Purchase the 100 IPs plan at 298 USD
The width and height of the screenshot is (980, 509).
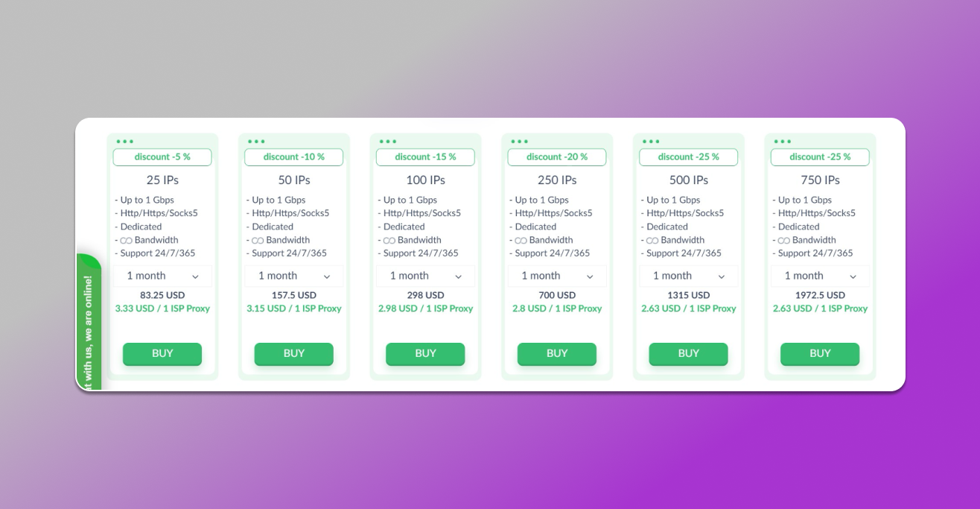pyautogui.click(x=425, y=354)
